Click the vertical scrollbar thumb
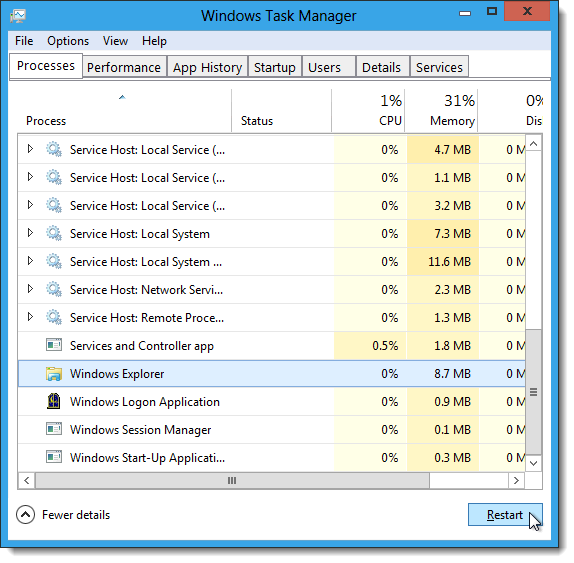Viewport: 574px width, 563px height. tap(534, 392)
